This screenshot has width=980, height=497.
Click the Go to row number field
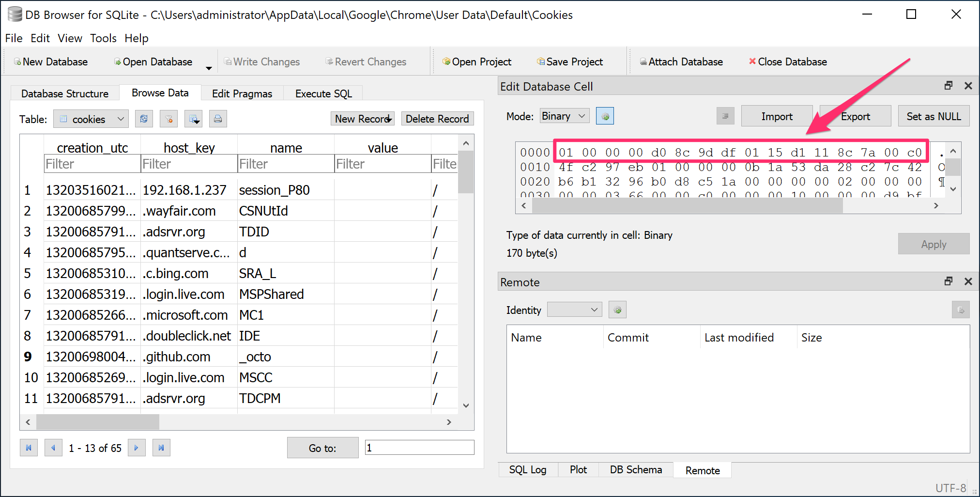point(419,448)
